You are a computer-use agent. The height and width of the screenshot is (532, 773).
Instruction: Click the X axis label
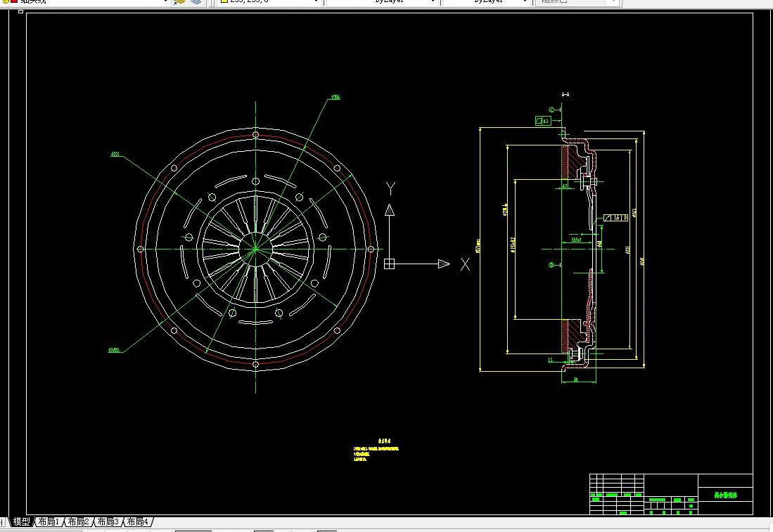465,264
